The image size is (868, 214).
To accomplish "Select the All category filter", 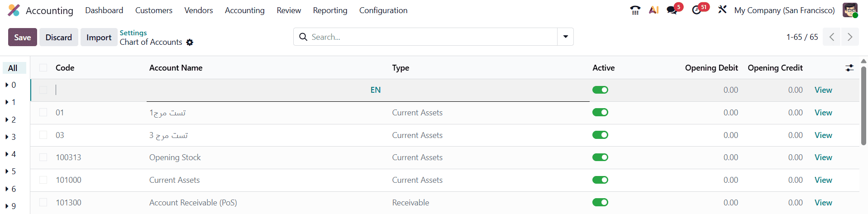I will click(x=14, y=68).
